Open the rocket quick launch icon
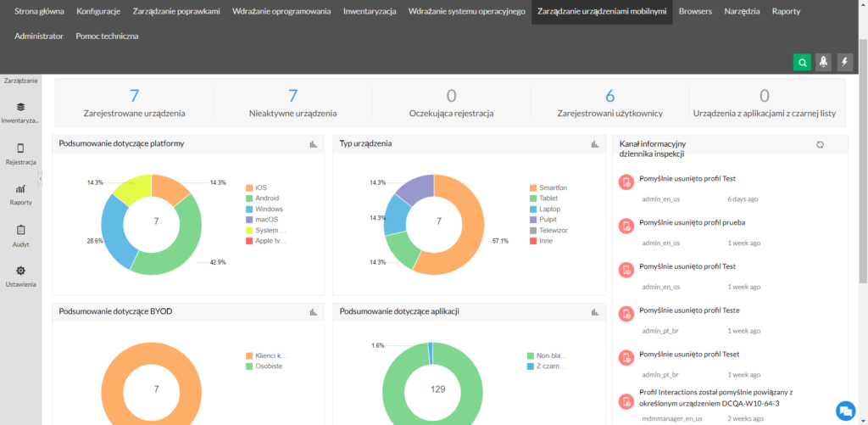Screen dimensions: 868x425 coord(823,62)
